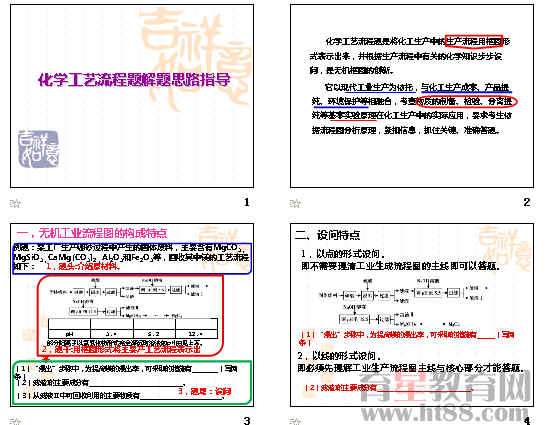Click the blue seal logo on slide 1

click(x=38, y=149)
